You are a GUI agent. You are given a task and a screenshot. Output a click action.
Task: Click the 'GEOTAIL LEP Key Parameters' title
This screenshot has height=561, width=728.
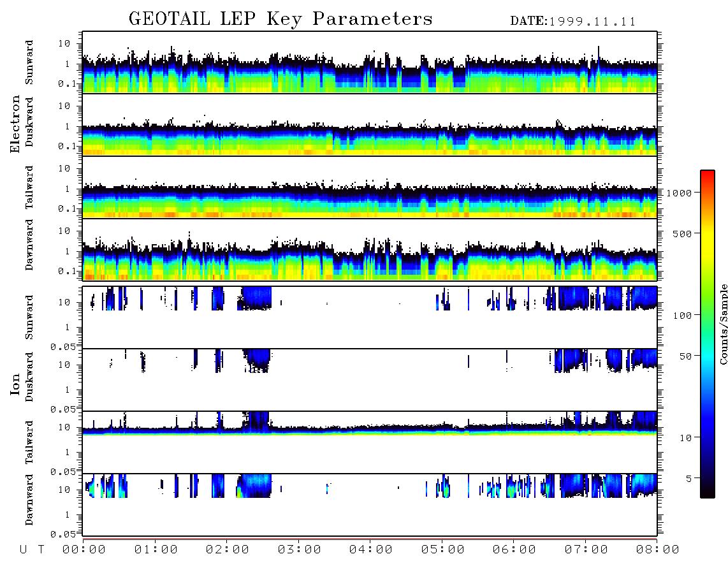pyautogui.click(x=280, y=19)
